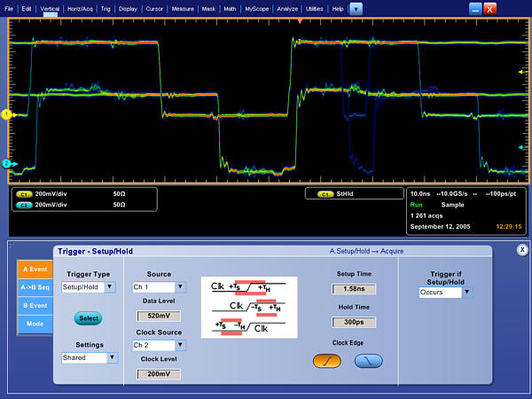
Task: Expand the data Source Ch 1 dropdown
Action: tap(159, 287)
